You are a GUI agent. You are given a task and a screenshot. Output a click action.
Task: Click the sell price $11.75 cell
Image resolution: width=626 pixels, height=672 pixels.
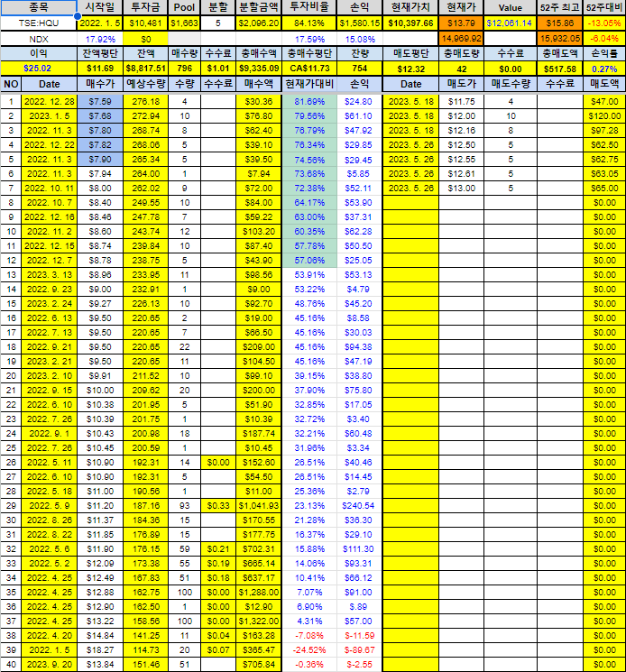coord(462,102)
